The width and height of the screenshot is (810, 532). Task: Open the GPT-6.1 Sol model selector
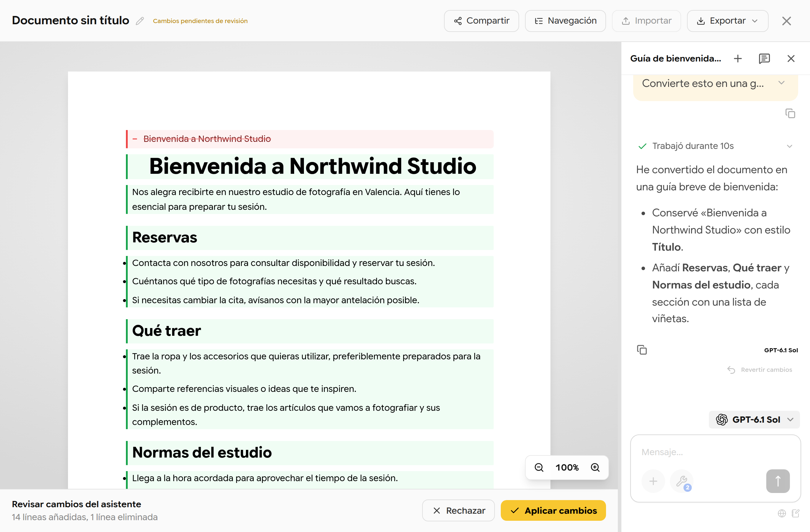point(754,419)
